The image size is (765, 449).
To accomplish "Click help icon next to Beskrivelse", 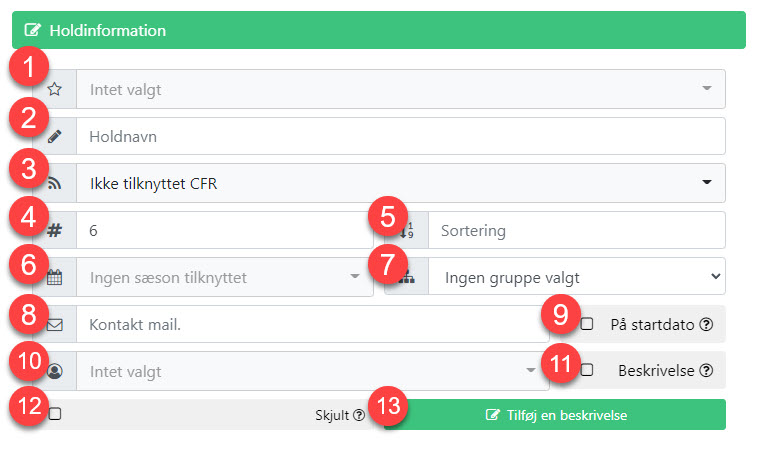I will (x=706, y=370).
